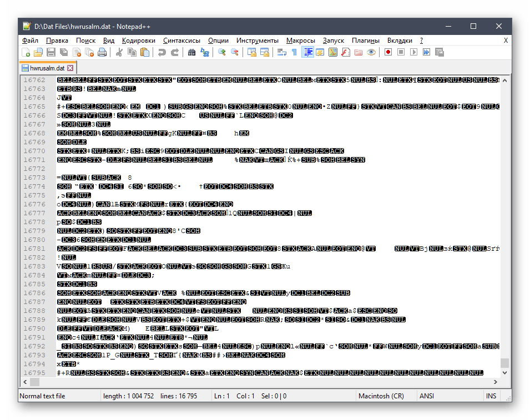Save the current file using toolbar
Image resolution: width=530 pixels, height=420 pixels.
[x=51, y=52]
